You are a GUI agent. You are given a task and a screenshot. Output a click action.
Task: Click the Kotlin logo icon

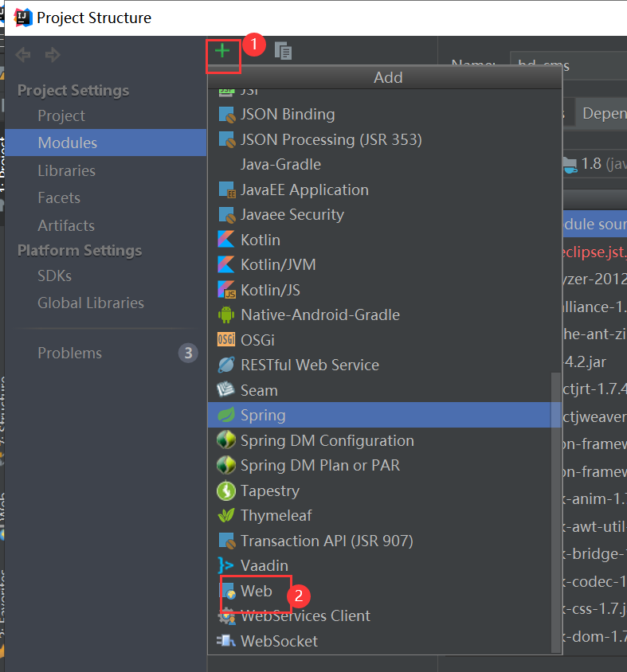tap(226, 240)
